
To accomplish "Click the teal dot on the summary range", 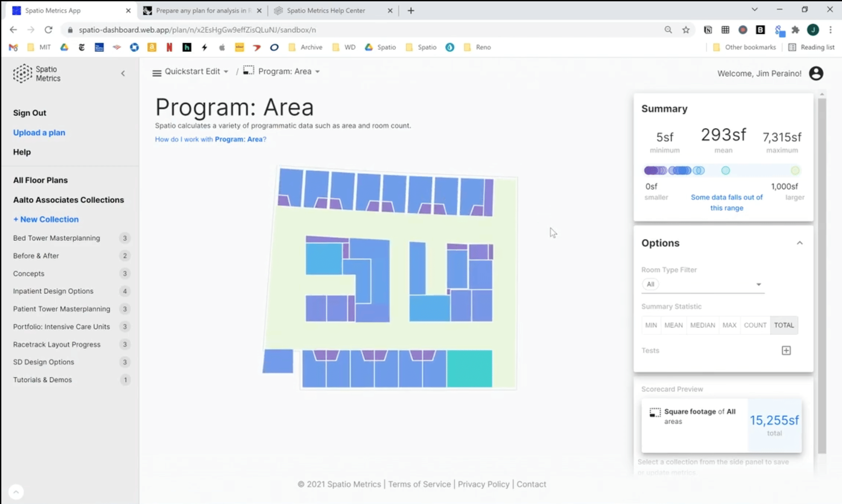I will click(725, 171).
